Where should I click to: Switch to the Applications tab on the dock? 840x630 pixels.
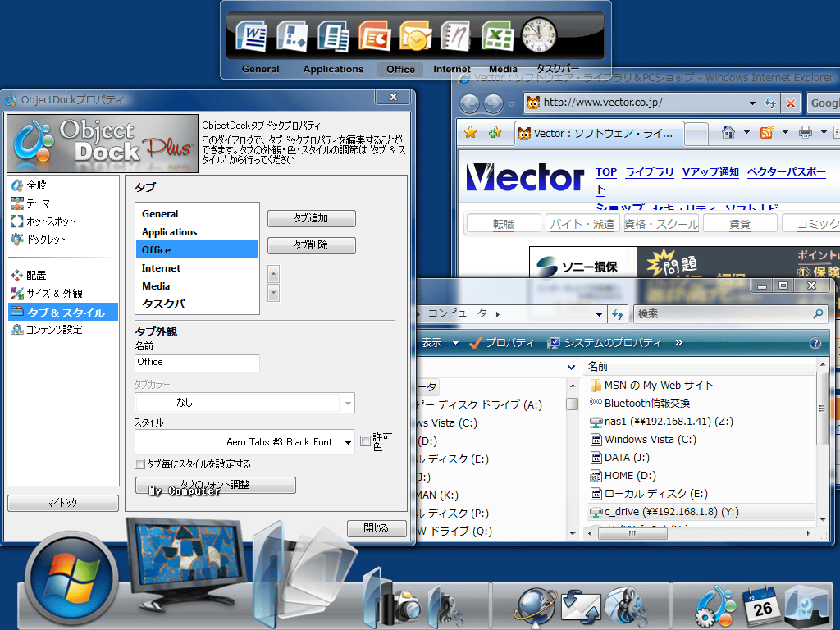click(333, 69)
